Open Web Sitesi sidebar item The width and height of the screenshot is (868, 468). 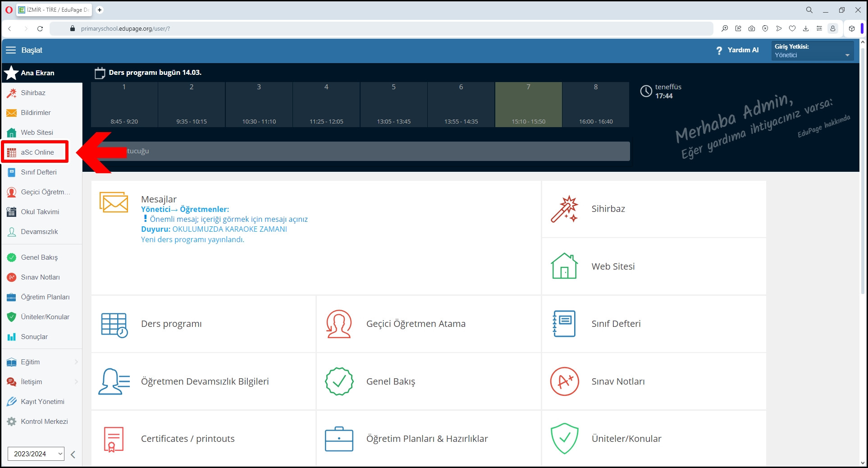click(42, 133)
